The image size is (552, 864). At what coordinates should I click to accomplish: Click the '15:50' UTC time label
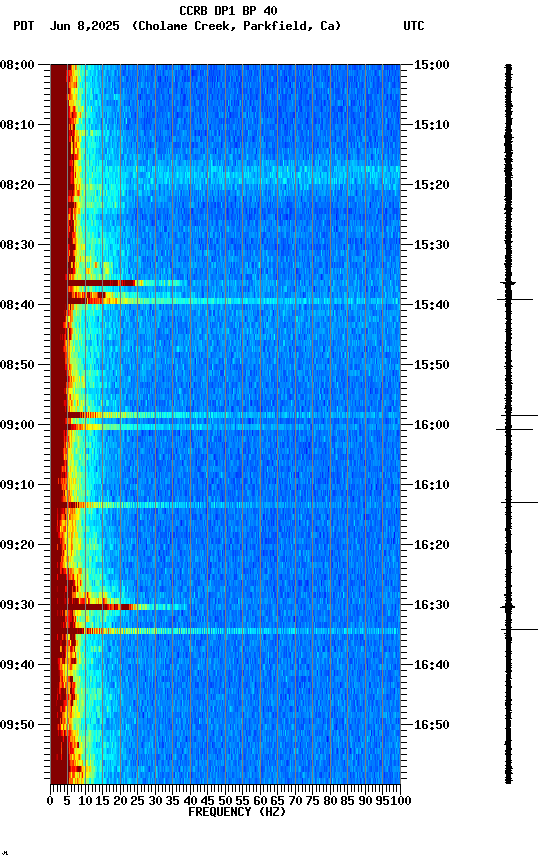click(432, 365)
